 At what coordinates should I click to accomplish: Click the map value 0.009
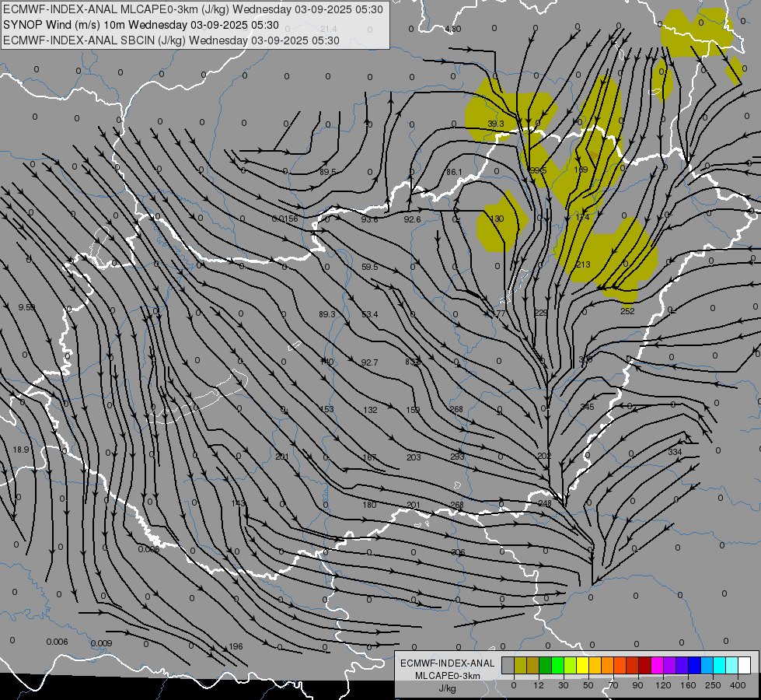click(x=101, y=643)
